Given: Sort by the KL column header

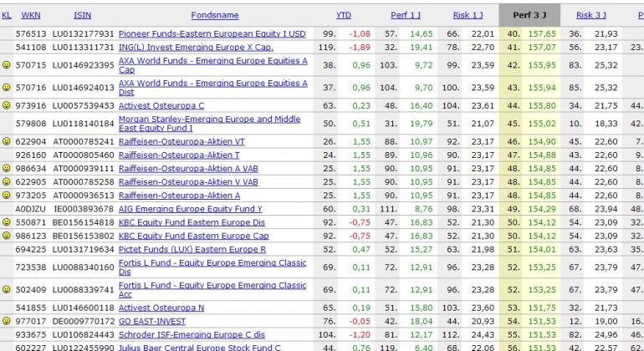Looking at the screenshot, I should point(7,15).
